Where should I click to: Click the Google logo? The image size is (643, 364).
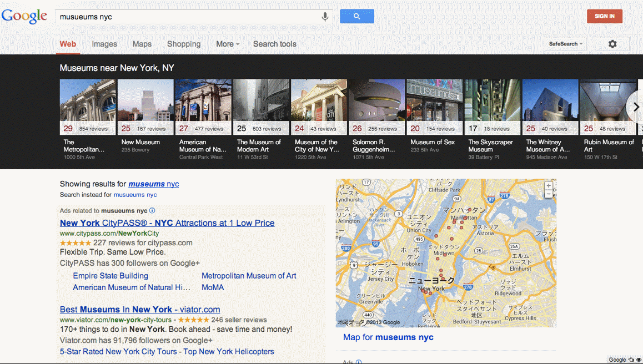point(24,16)
